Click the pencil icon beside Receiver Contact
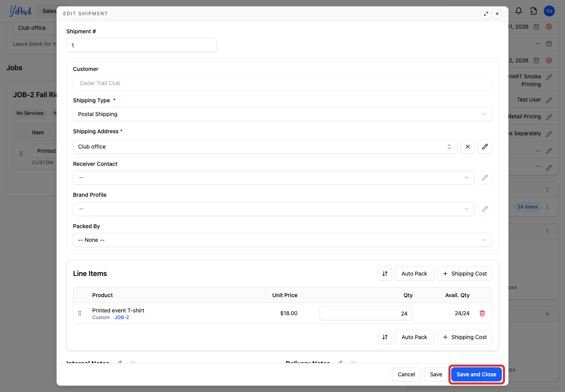 click(485, 178)
